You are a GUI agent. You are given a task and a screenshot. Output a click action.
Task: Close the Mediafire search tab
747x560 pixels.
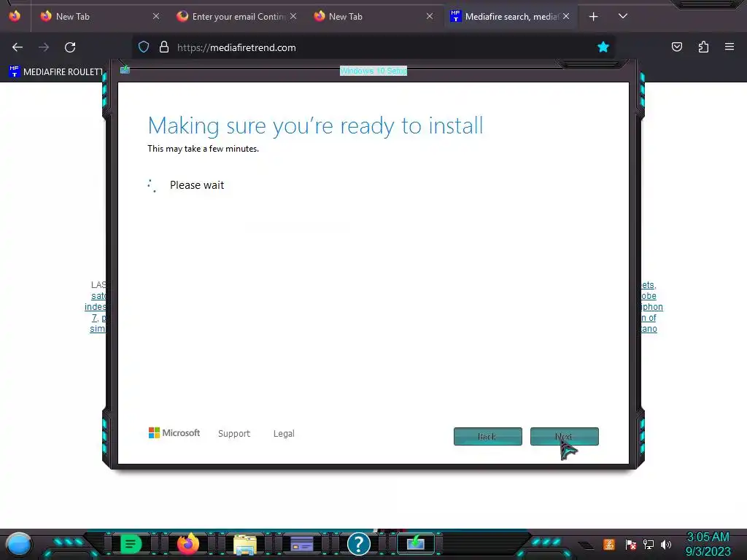coord(566,16)
